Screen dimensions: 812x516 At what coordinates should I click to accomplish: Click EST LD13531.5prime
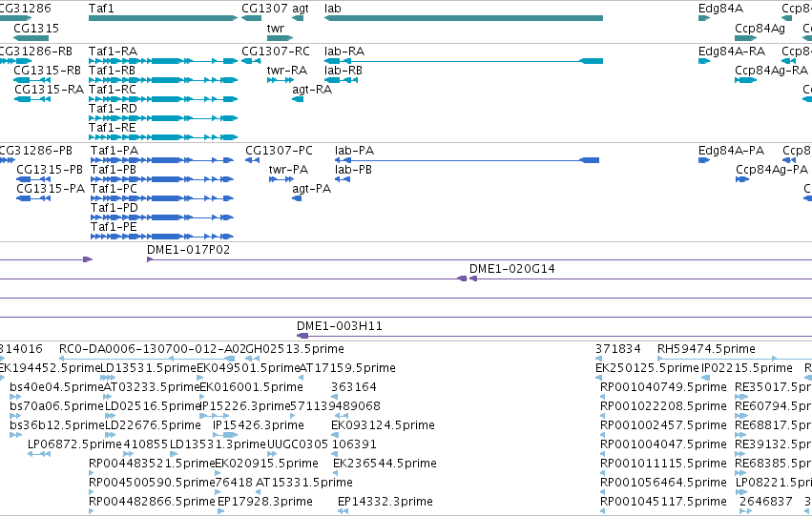pyautogui.click(x=148, y=368)
